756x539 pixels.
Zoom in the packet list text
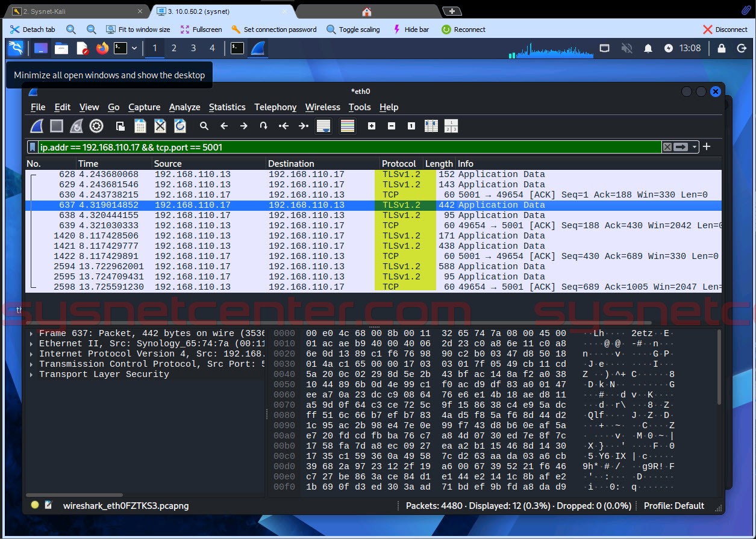[372, 126]
